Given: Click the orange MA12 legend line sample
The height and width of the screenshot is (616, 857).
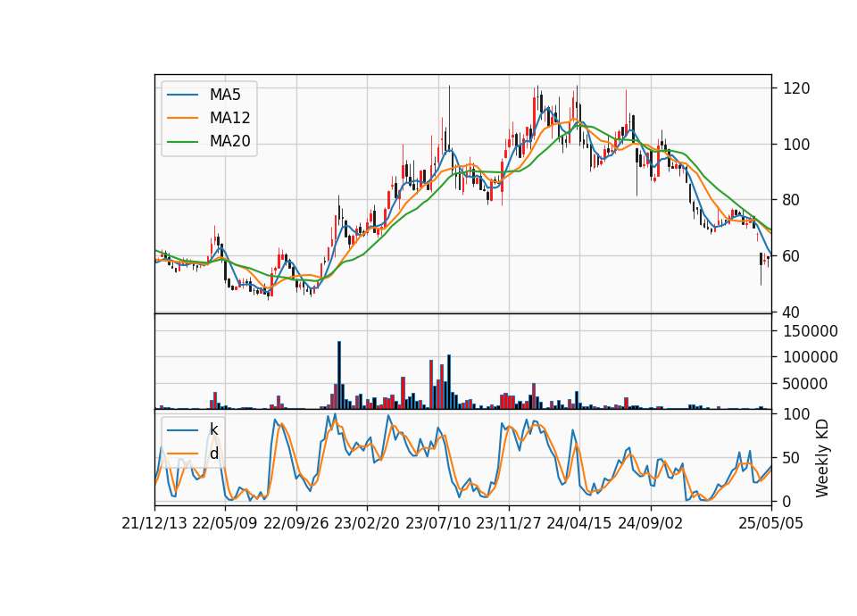Looking at the screenshot, I should click(182, 118).
